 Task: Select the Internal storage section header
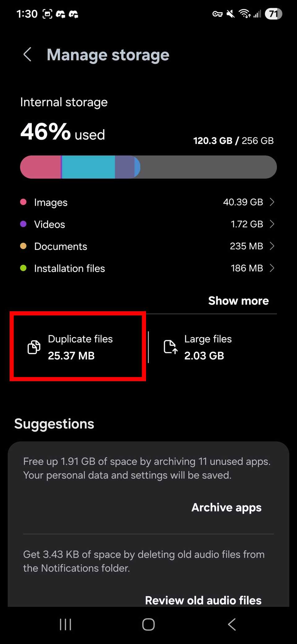pyautogui.click(x=64, y=102)
